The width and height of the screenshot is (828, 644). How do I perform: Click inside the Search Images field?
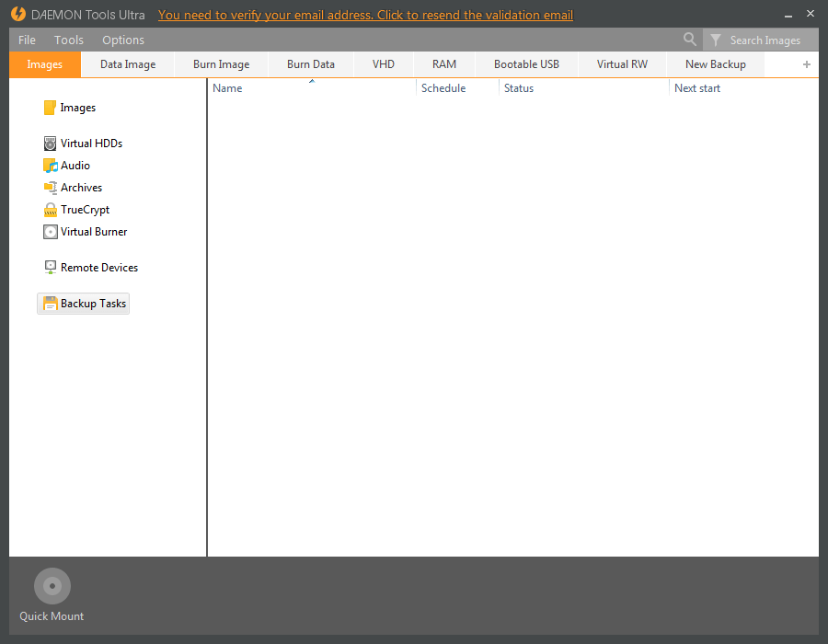coord(765,40)
